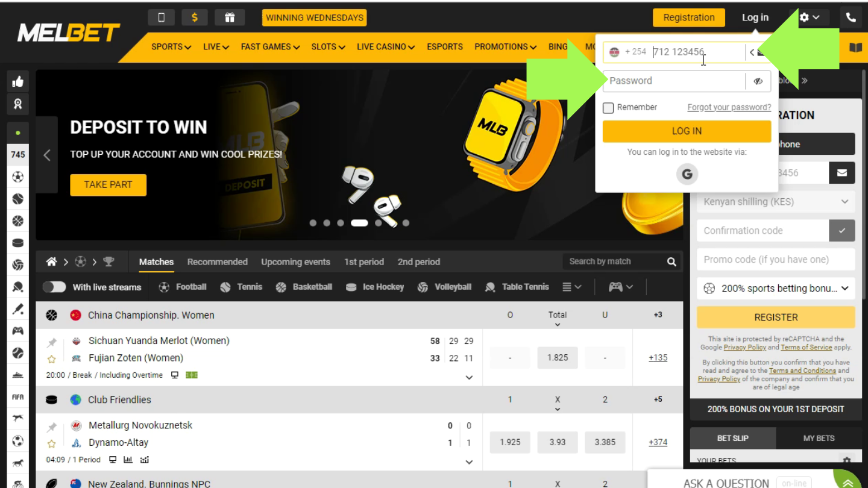Expand the settings gear dropdown

(x=809, y=17)
